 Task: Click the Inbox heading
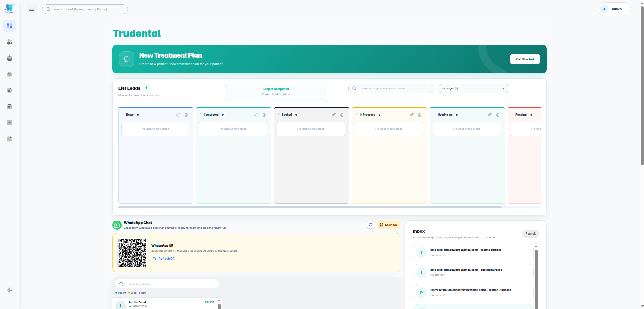click(419, 231)
